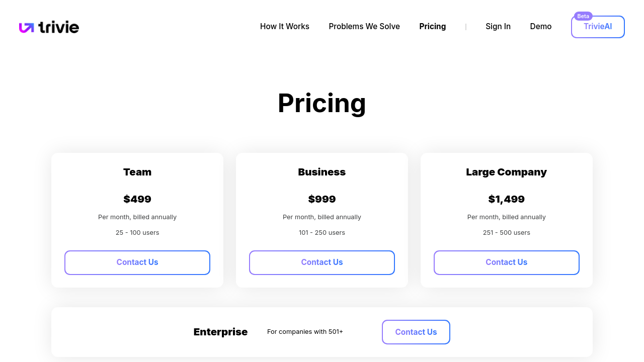The height and width of the screenshot is (362, 644).
Task: Open the Sign In page
Action: (498, 27)
